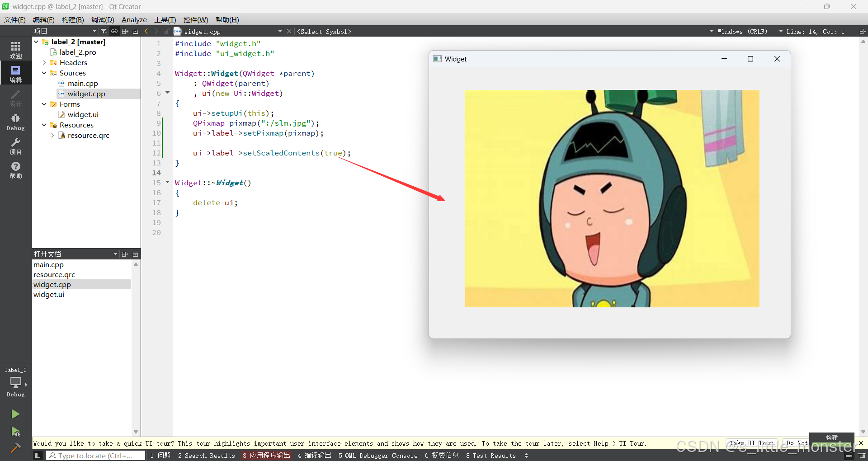Close the UI tour info bar

[x=861, y=443]
